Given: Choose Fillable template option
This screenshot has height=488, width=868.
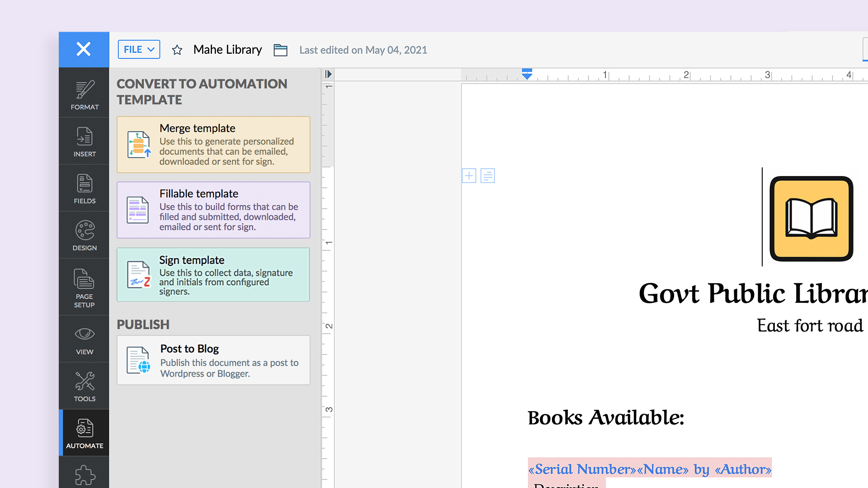Looking at the screenshot, I should click(213, 210).
